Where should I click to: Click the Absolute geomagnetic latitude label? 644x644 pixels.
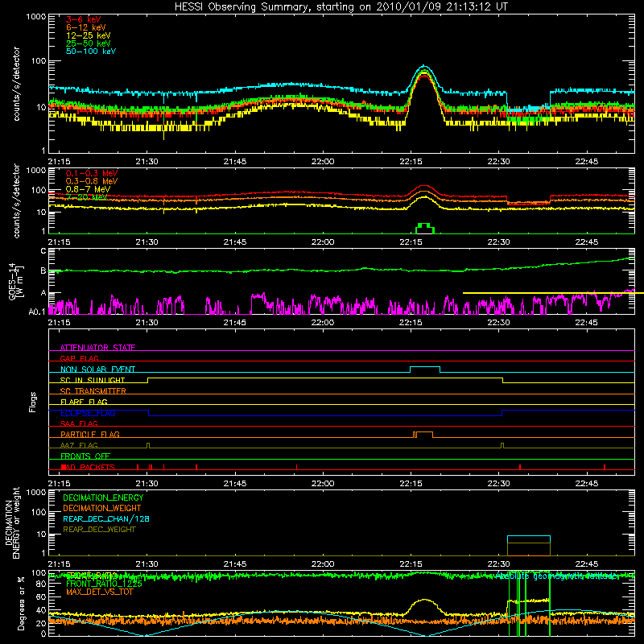pos(557,576)
